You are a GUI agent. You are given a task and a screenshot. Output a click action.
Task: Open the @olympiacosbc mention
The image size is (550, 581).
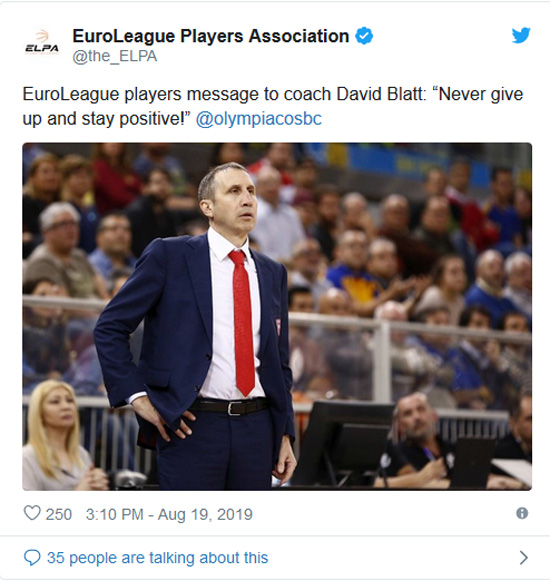pyautogui.click(x=259, y=119)
